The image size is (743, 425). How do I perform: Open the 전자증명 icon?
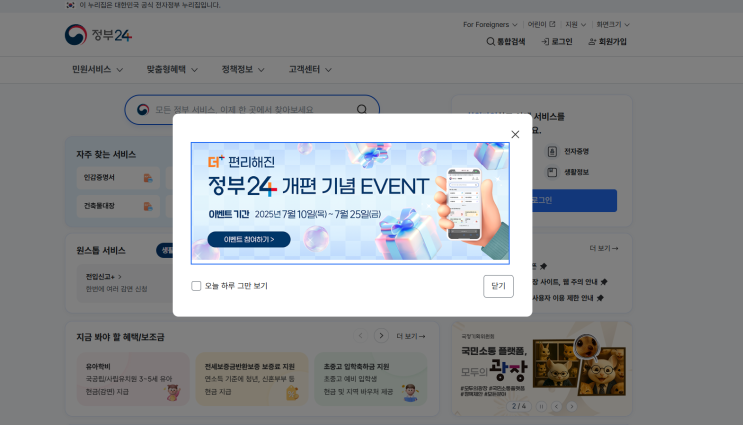(x=552, y=152)
